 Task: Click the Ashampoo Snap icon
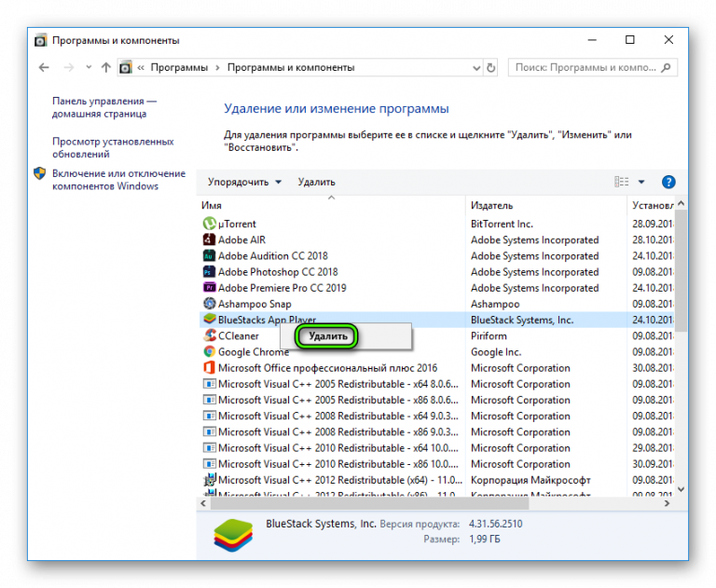(x=209, y=304)
